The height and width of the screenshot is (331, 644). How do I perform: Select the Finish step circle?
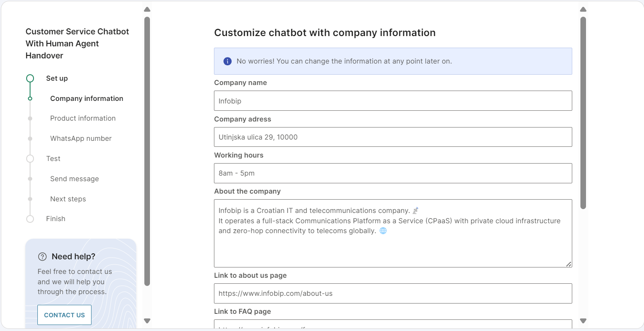click(x=30, y=219)
